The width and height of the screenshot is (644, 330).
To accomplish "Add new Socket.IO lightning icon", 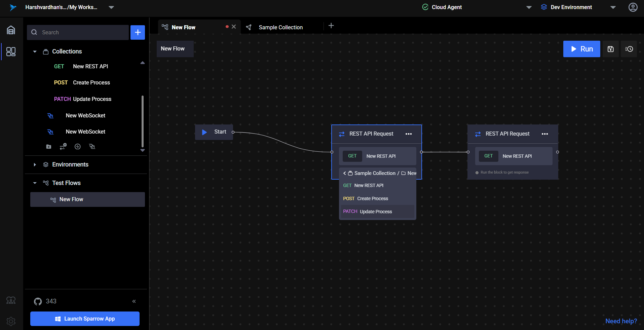I will (78, 147).
